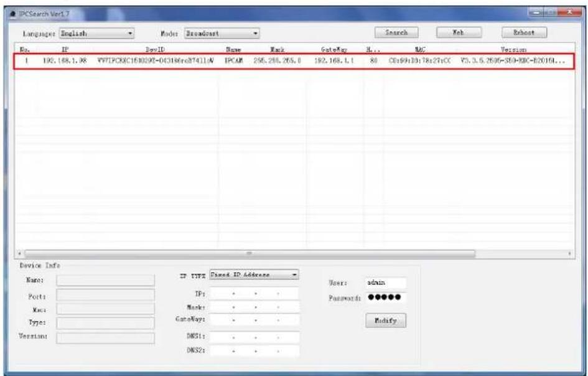The image size is (588, 376).
Task: Click the Reboot button
Action: pyautogui.click(x=524, y=32)
